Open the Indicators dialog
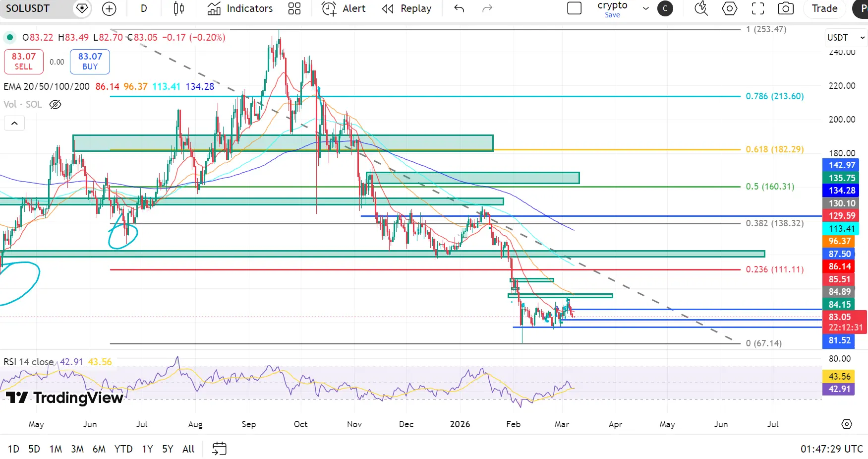The height and width of the screenshot is (459, 868). point(240,8)
